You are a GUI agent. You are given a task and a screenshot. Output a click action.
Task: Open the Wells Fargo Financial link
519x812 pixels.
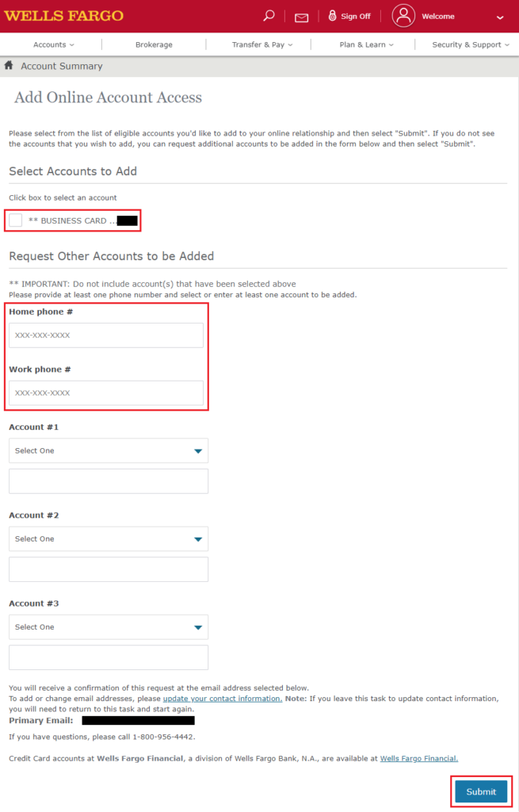[x=419, y=759]
